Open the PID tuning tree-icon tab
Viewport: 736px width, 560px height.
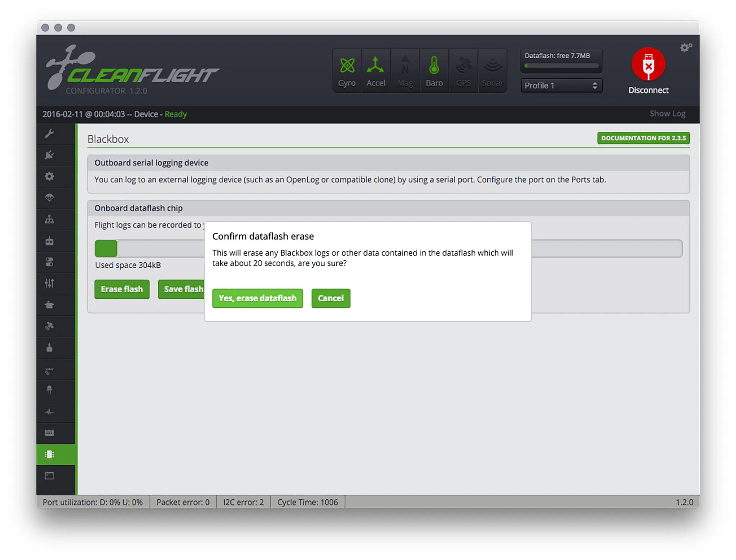50,219
